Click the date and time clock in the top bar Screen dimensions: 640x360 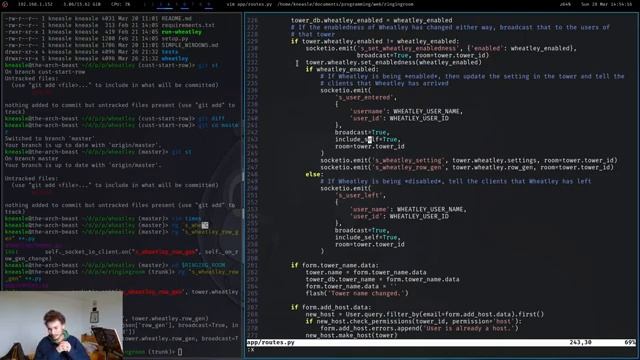[x=606, y=4]
